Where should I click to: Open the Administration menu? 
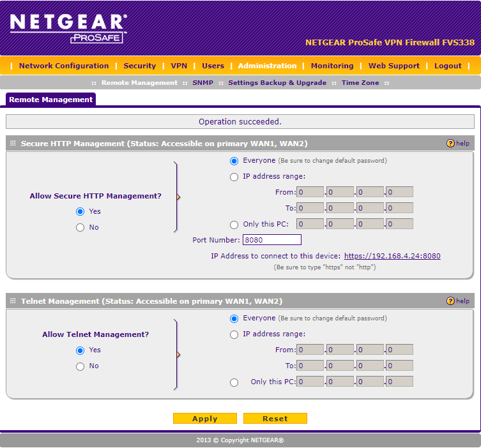pyautogui.click(x=267, y=66)
